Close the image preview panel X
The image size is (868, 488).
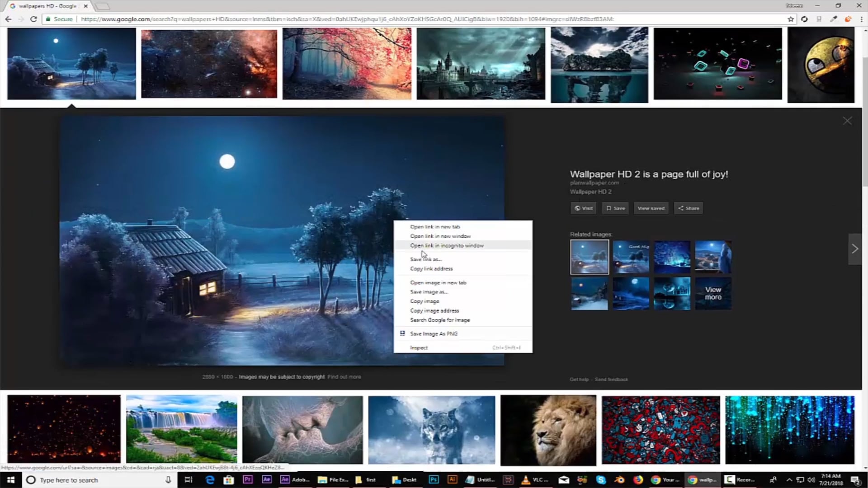coord(847,121)
